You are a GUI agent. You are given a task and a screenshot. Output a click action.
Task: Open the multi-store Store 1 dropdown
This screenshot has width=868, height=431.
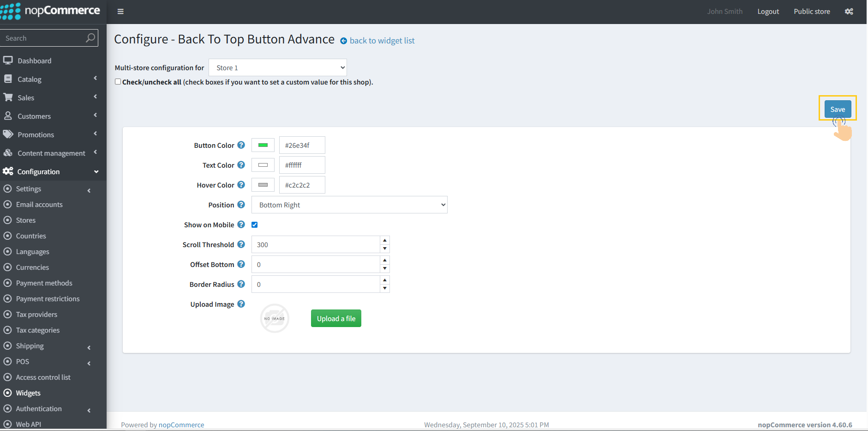click(x=277, y=67)
